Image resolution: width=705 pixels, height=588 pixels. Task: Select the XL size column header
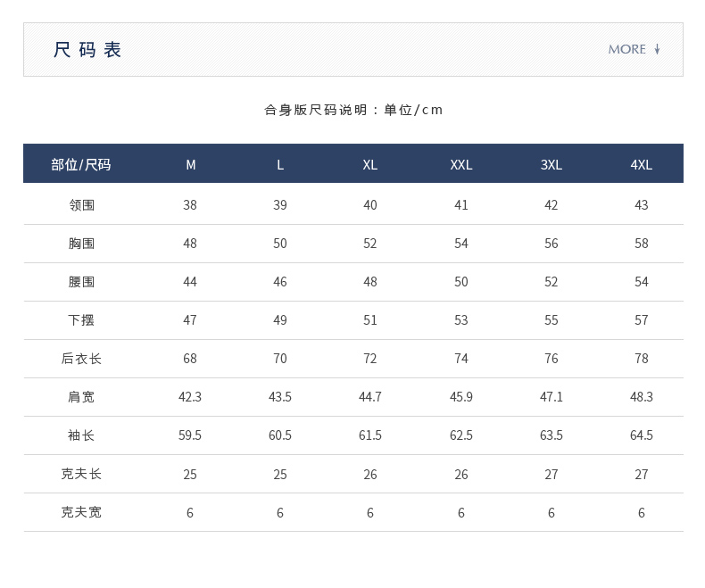click(x=370, y=165)
